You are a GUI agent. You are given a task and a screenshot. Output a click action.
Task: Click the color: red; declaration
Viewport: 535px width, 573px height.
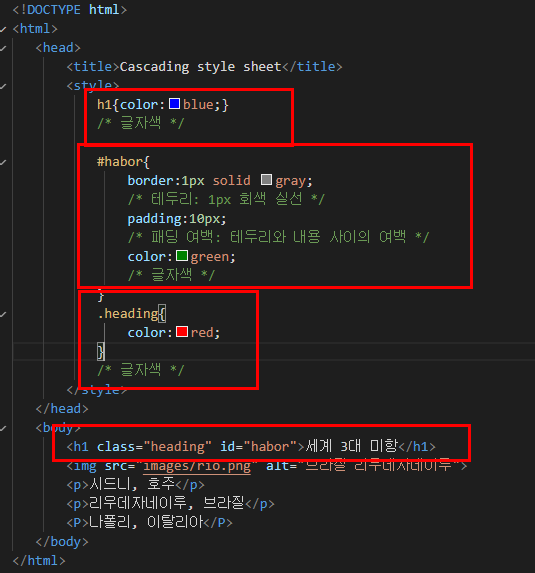(174, 333)
